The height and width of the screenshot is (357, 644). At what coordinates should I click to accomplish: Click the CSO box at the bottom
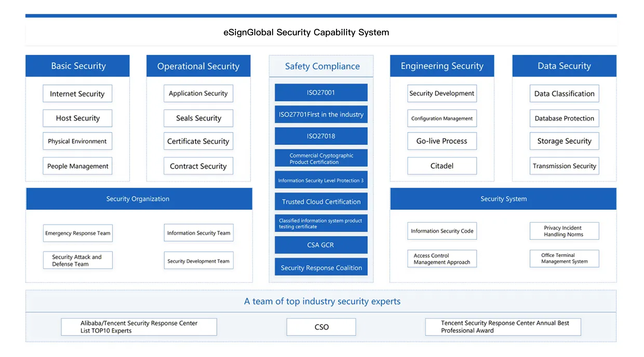(321, 327)
